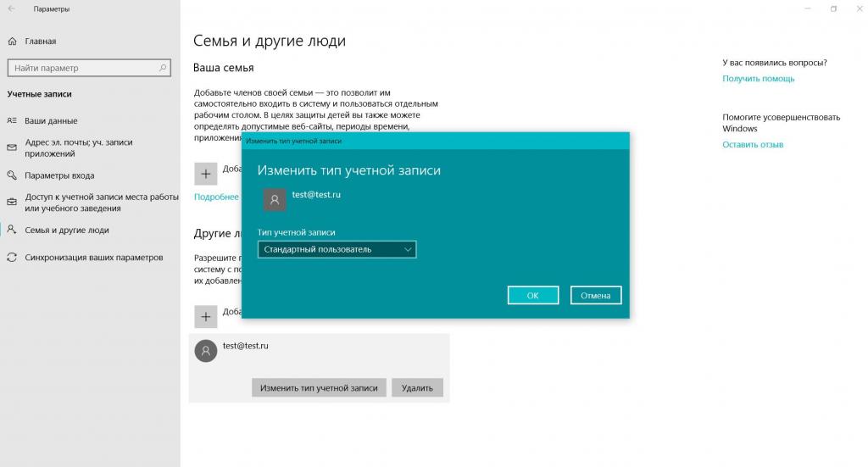The width and height of the screenshot is (868, 467).
Task: Select test@test.ru account avatar in list
Action: tap(206, 351)
